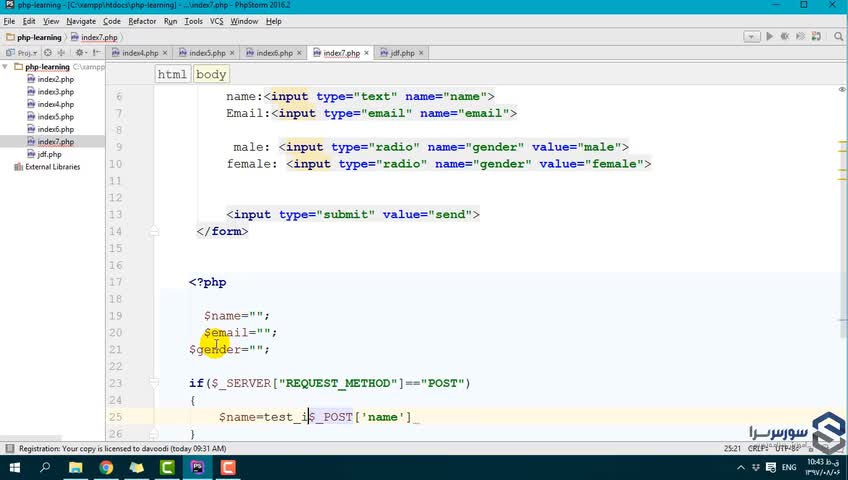The width and height of the screenshot is (848, 480).
Task: Open the Proj view selector dropdown
Action: [23, 52]
